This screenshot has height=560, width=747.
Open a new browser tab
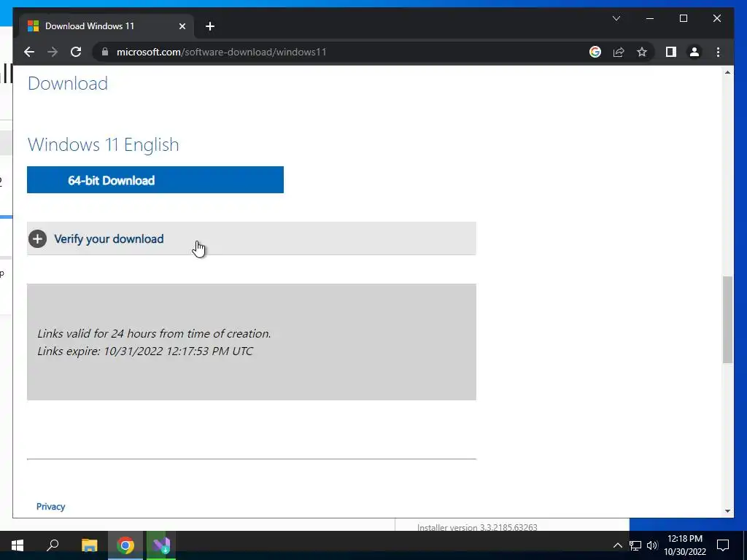coord(210,26)
